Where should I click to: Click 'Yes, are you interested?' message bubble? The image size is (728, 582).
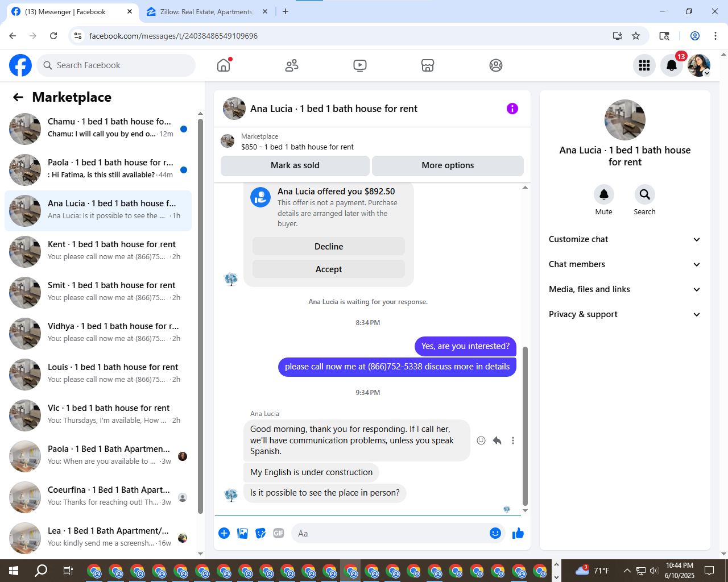tap(465, 346)
